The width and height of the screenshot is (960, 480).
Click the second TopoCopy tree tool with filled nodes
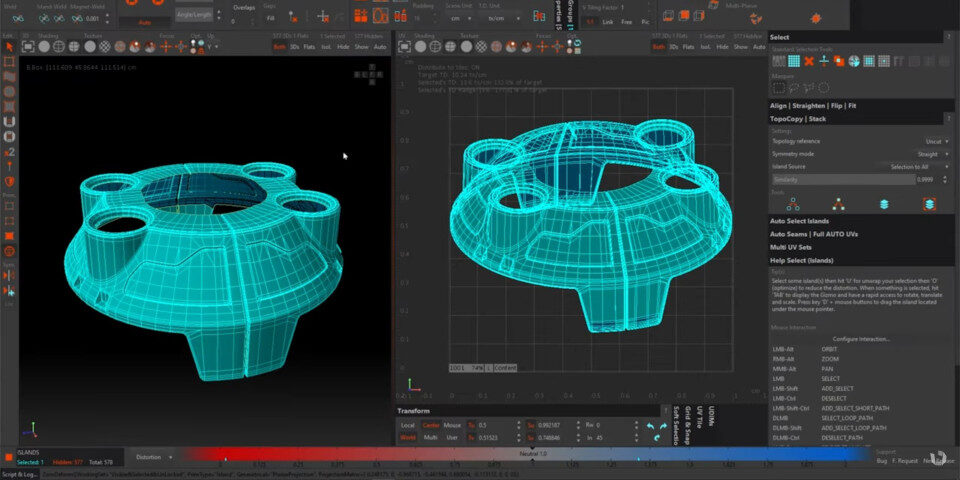pyautogui.click(x=838, y=204)
